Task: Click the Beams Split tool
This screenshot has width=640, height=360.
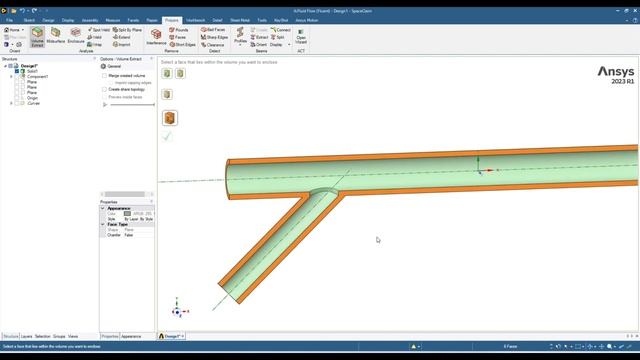Action: tap(278, 37)
